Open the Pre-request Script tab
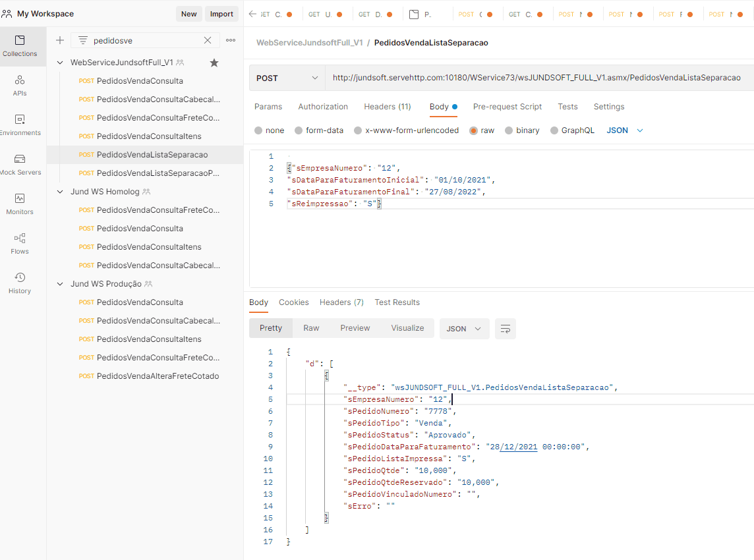 click(x=507, y=107)
